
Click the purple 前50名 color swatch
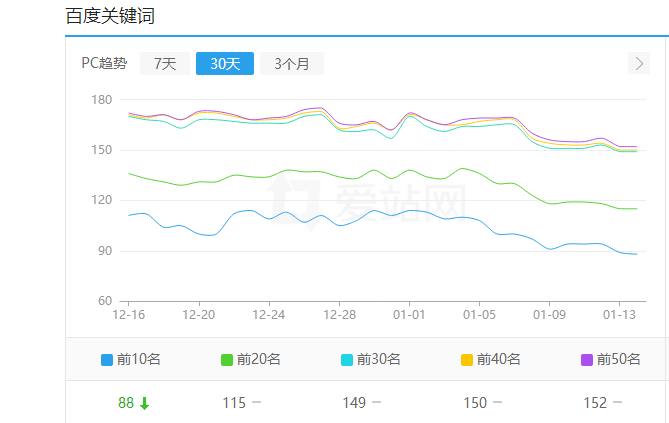(587, 360)
